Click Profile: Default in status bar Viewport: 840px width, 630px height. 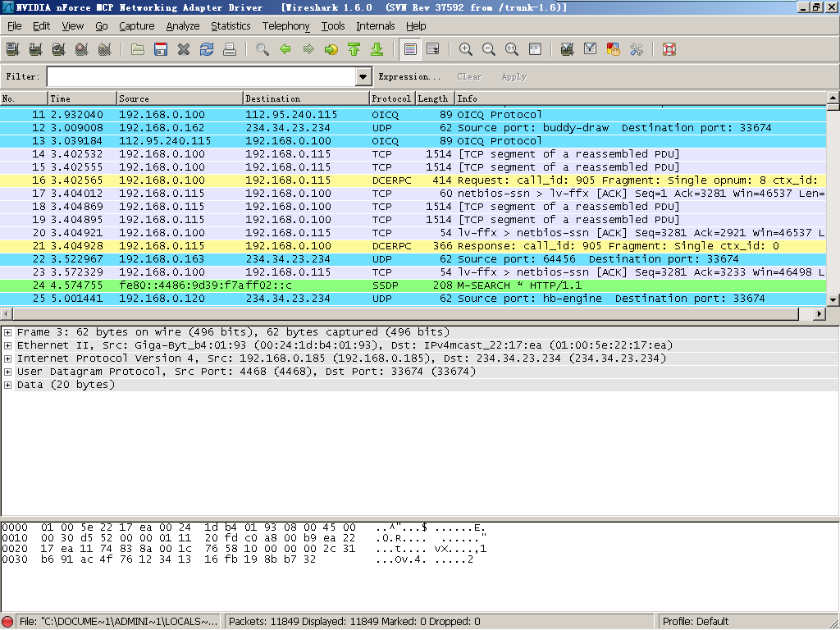coord(696,622)
